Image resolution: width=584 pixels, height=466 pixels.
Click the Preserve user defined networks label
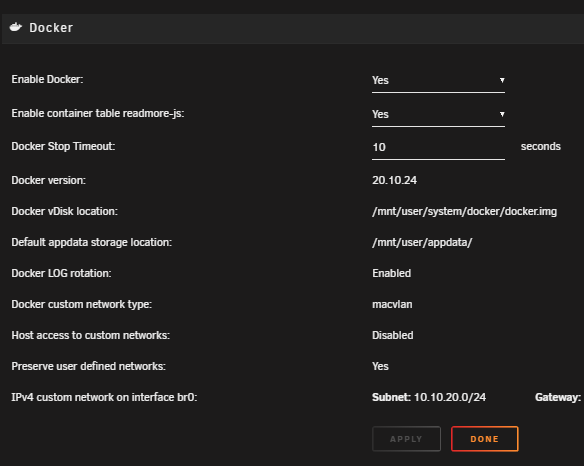(88, 366)
